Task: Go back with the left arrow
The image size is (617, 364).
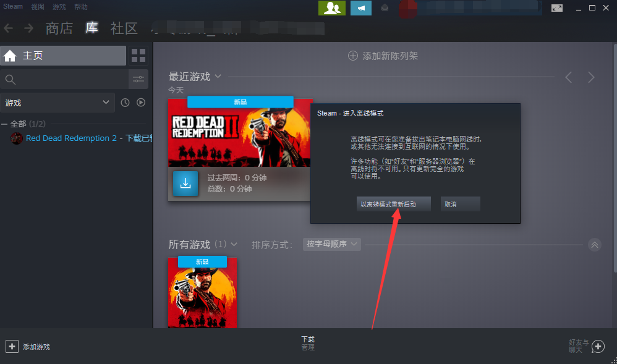Action: click(x=8, y=28)
